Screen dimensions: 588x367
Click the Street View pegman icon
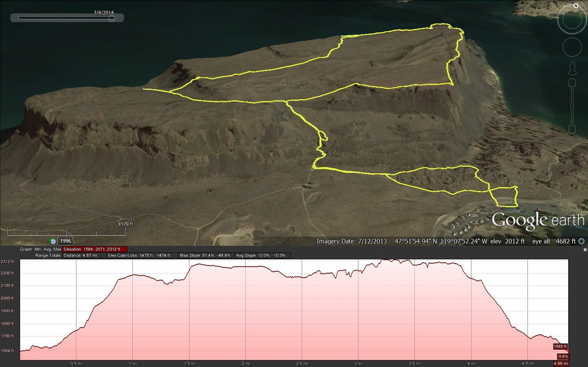[x=572, y=67]
